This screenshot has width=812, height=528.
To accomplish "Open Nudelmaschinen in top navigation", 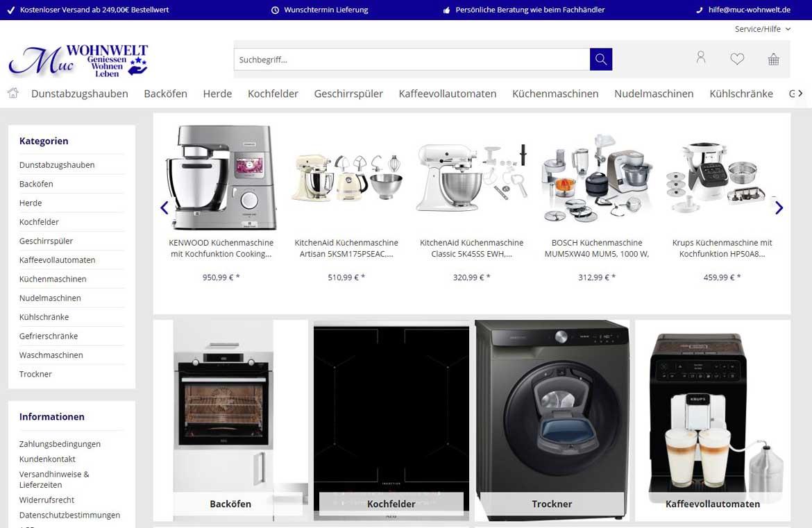I will coord(654,94).
